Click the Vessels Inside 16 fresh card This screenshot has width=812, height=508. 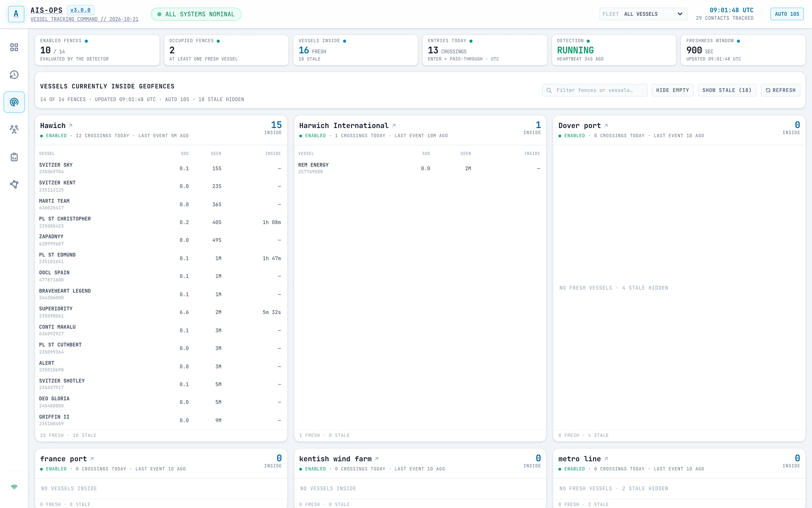click(x=355, y=50)
